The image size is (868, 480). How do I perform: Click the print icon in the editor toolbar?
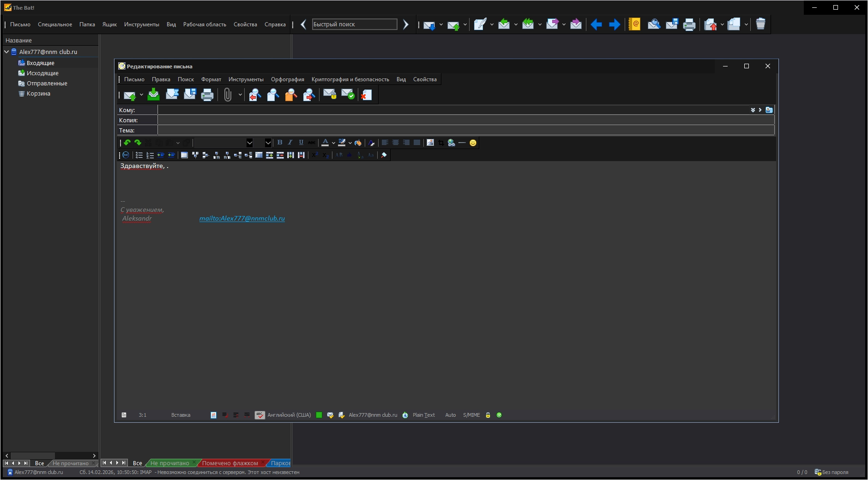[x=207, y=95]
